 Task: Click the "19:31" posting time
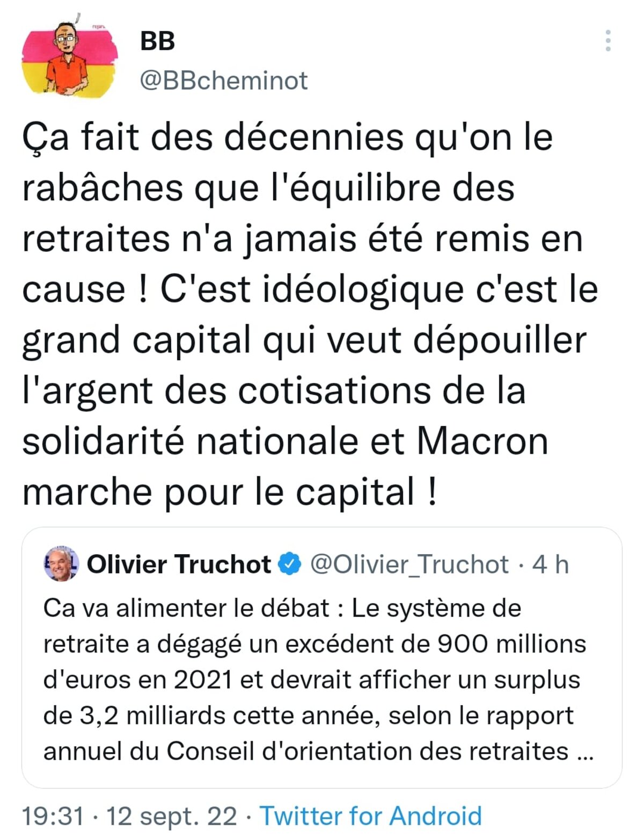click(53, 816)
